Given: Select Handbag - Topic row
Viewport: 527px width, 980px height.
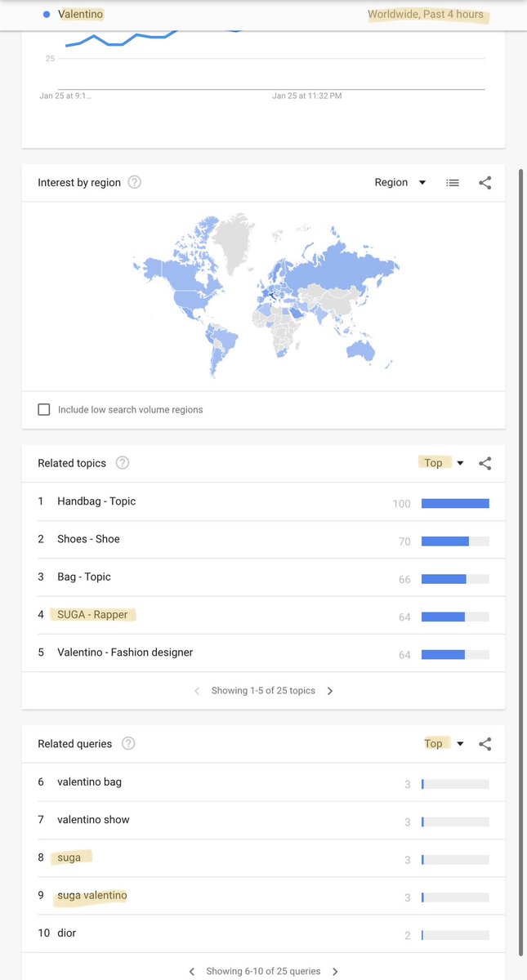Looking at the screenshot, I should [x=263, y=501].
